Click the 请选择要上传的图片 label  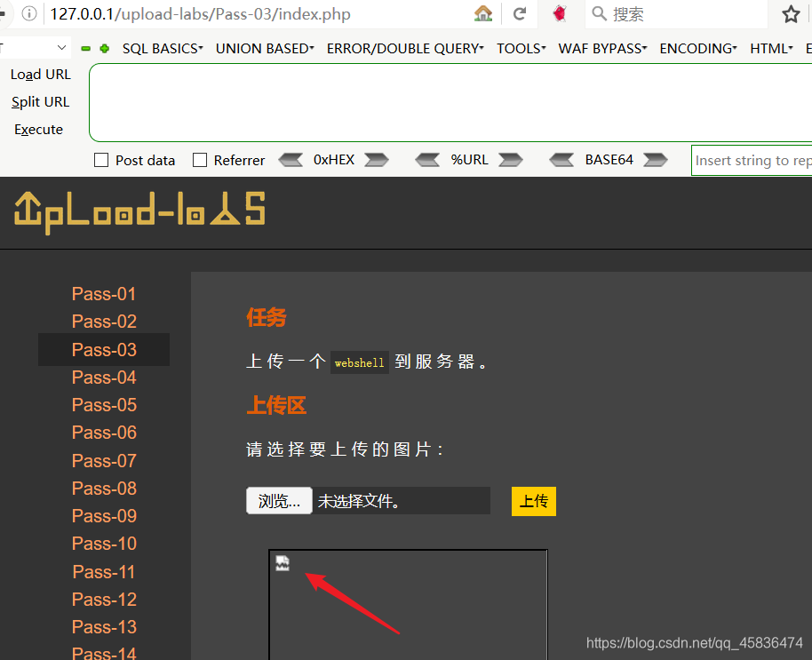pos(345,449)
